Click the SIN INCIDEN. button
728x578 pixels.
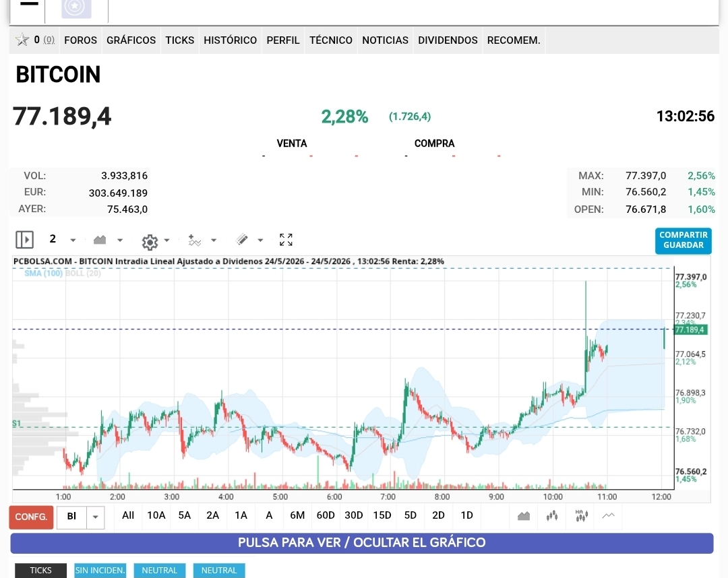point(100,570)
